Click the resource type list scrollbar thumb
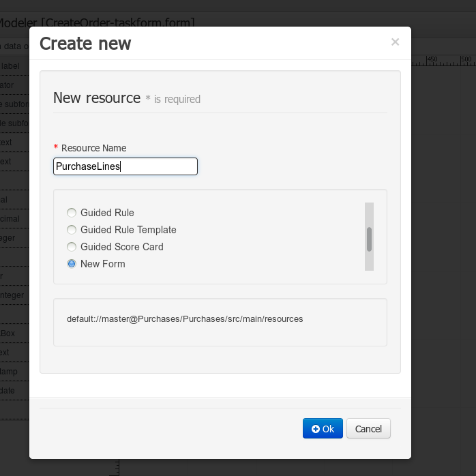The image size is (476, 476). (369, 239)
